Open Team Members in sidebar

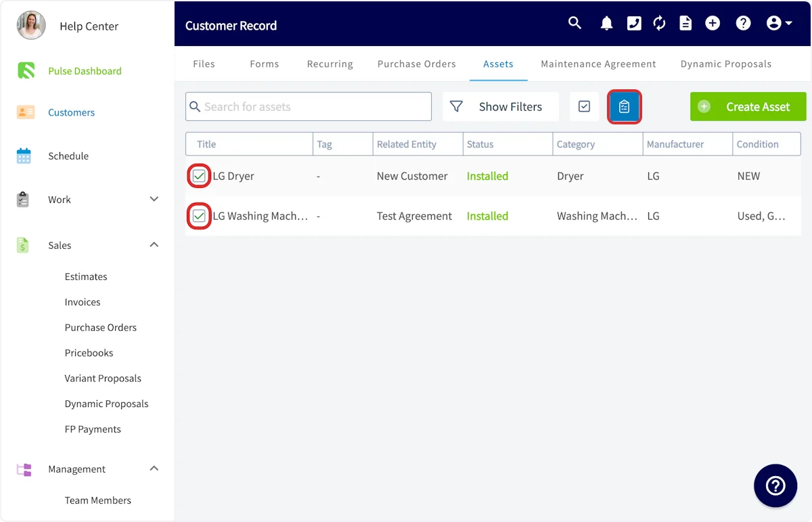point(98,500)
